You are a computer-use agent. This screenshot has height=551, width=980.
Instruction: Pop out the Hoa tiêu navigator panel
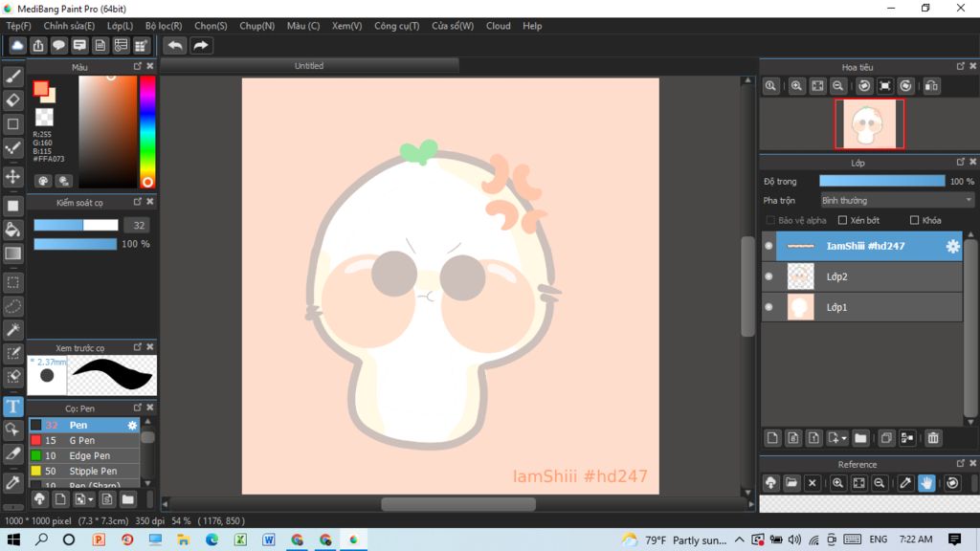click(961, 66)
